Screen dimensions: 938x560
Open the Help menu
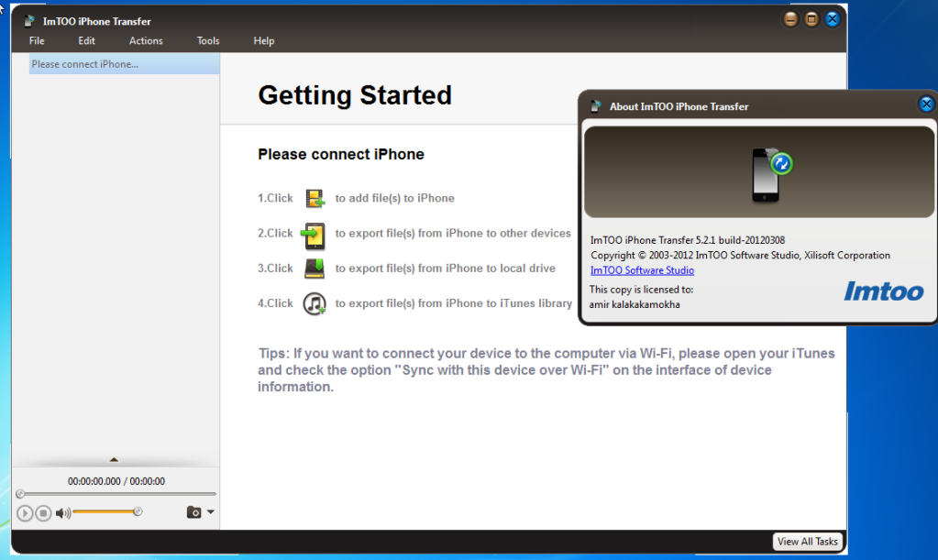(x=264, y=40)
